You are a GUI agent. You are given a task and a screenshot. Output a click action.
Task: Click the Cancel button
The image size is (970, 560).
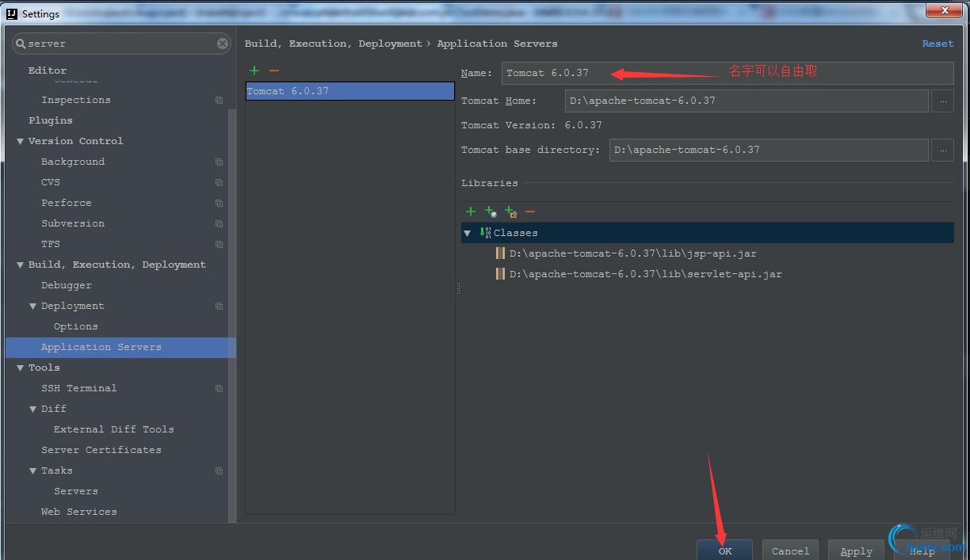[791, 550]
